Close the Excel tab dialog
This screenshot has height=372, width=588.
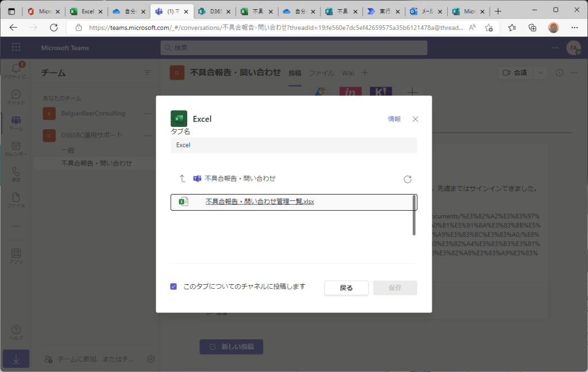(x=415, y=119)
